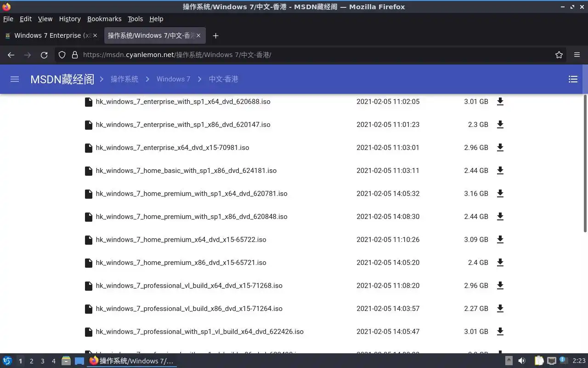Open hk_windows_7_professional_with_sp1_vl_build_x64_dvd_622426.iso link

[x=200, y=332]
